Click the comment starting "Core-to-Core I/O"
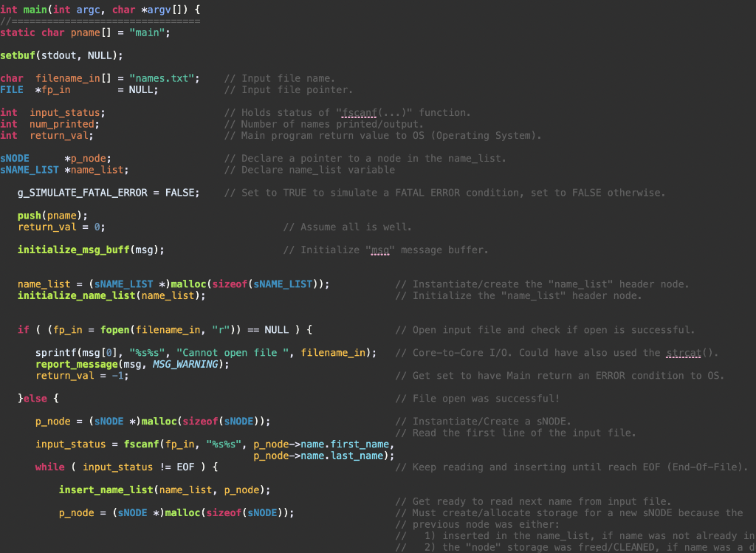Image resolution: width=756 pixels, height=553 pixels. (x=557, y=353)
